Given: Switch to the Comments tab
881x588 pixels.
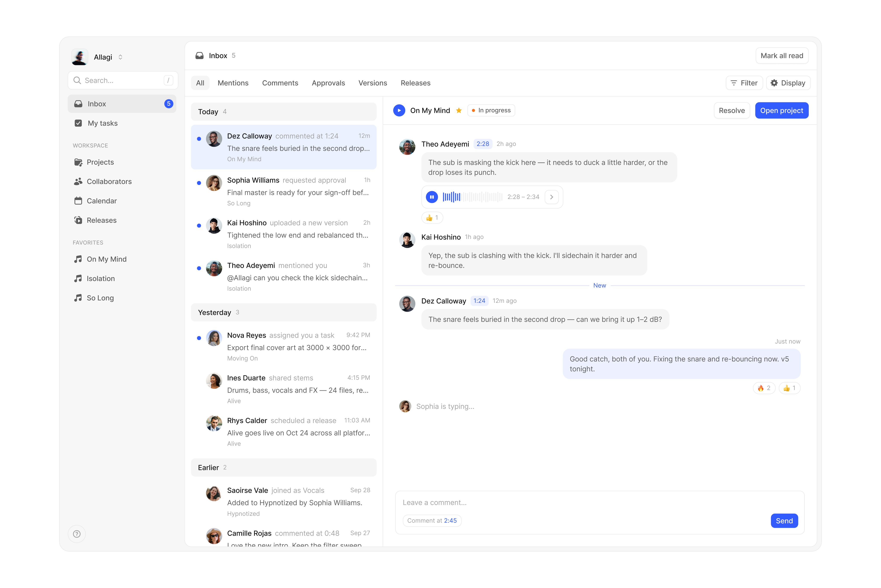Looking at the screenshot, I should pos(280,83).
